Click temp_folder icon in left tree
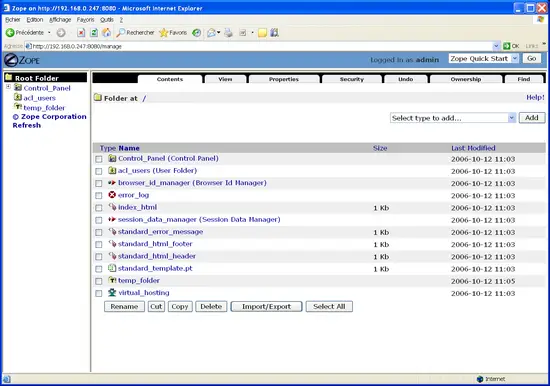The height and width of the screenshot is (386, 550). coord(18,106)
